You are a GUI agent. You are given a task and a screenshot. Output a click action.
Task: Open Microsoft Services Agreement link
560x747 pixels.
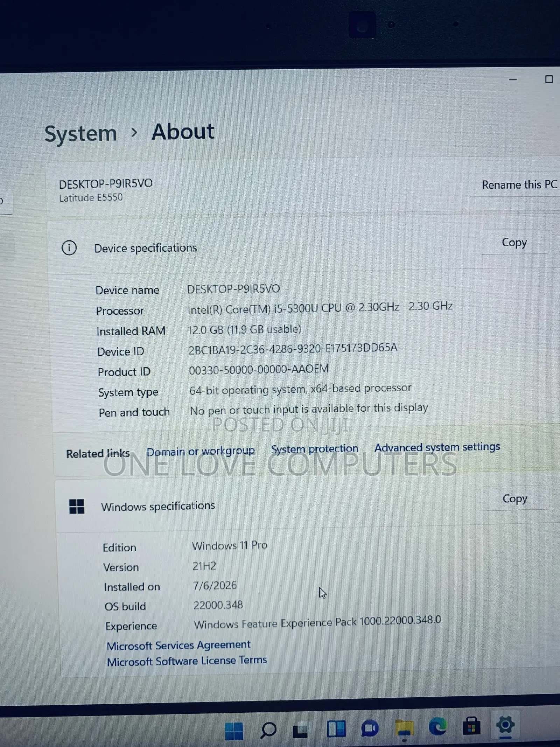pyautogui.click(x=178, y=645)
